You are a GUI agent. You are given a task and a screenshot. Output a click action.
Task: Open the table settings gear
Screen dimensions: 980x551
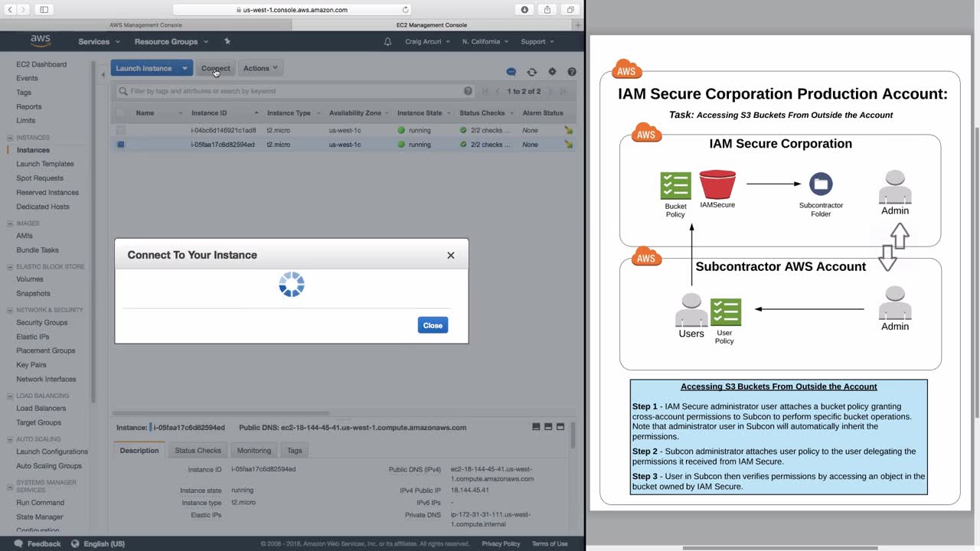click(552, 72)
